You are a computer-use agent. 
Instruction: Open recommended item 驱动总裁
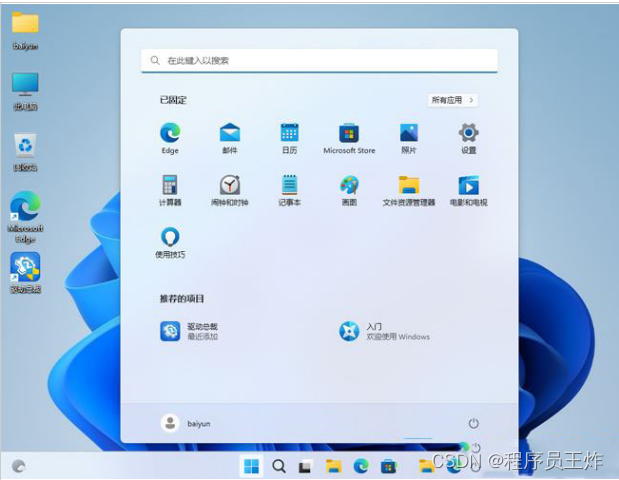[189, 331]
